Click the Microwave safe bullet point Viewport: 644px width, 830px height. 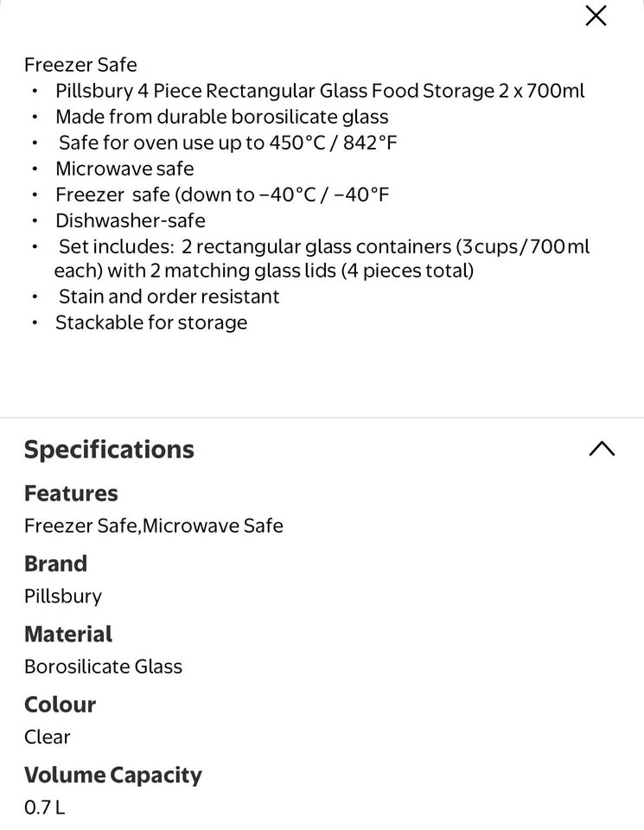pyautogui.click(x=124, y=169)
